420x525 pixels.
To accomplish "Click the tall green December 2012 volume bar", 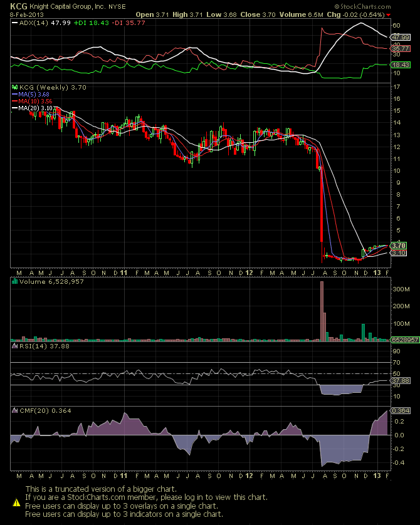I will pos(363,333).
